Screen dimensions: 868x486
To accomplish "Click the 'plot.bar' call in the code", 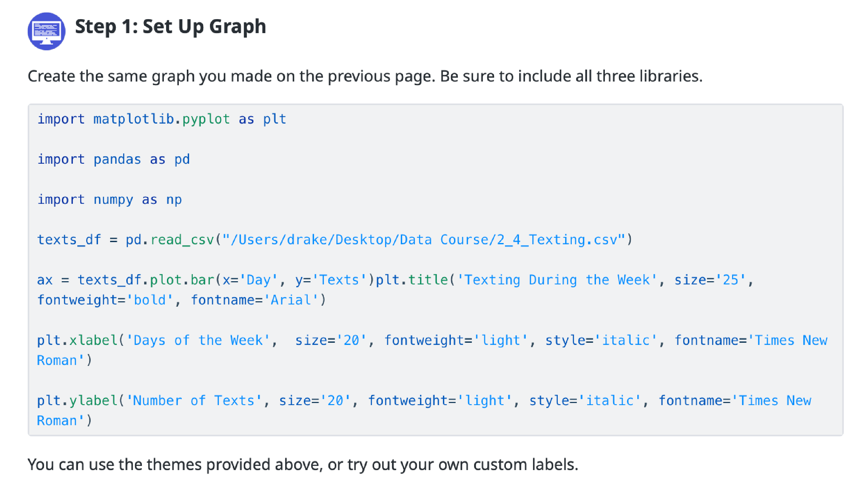I will coord(182,280).
